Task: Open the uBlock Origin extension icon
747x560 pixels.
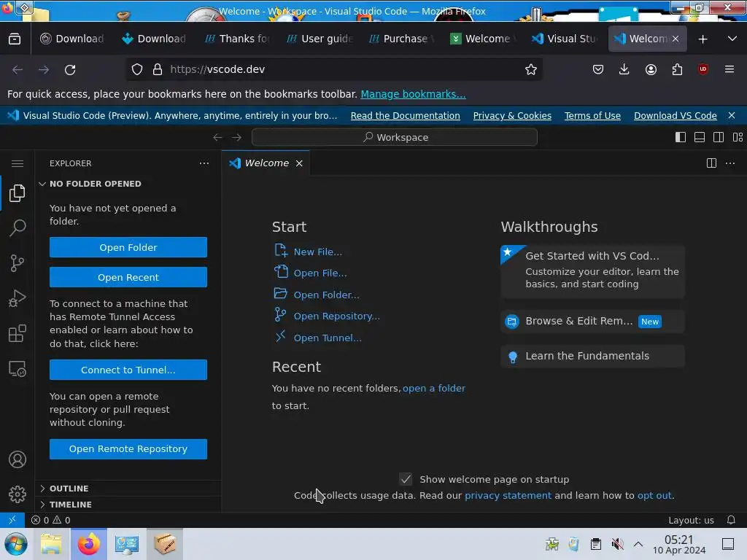Action: pyautogui.click(x=703, y=69)
